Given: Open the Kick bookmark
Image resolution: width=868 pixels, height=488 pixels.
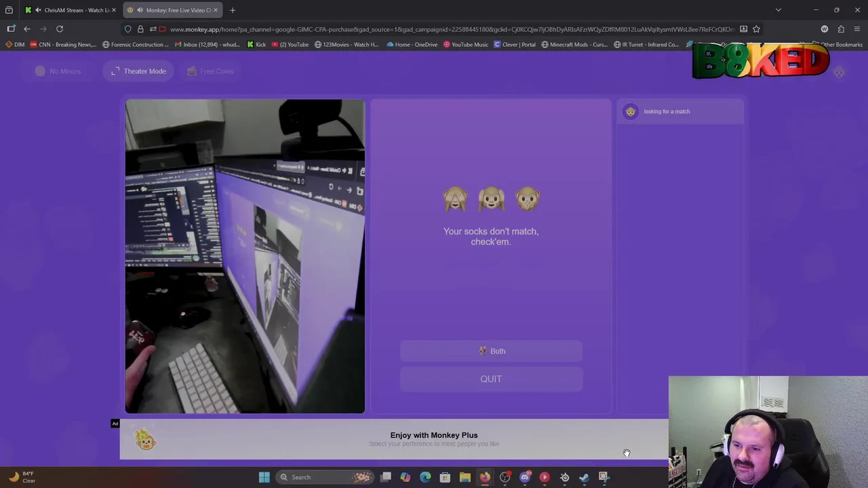Looking at the screenshot, I should (256, 45).
